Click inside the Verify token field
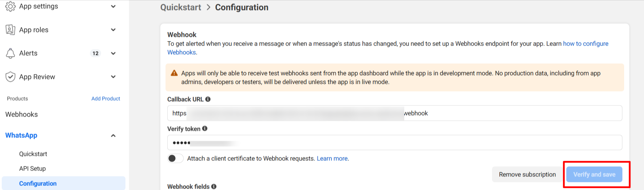Image resolution: width=644 pixels, height=190 pixels. [394, 143]
